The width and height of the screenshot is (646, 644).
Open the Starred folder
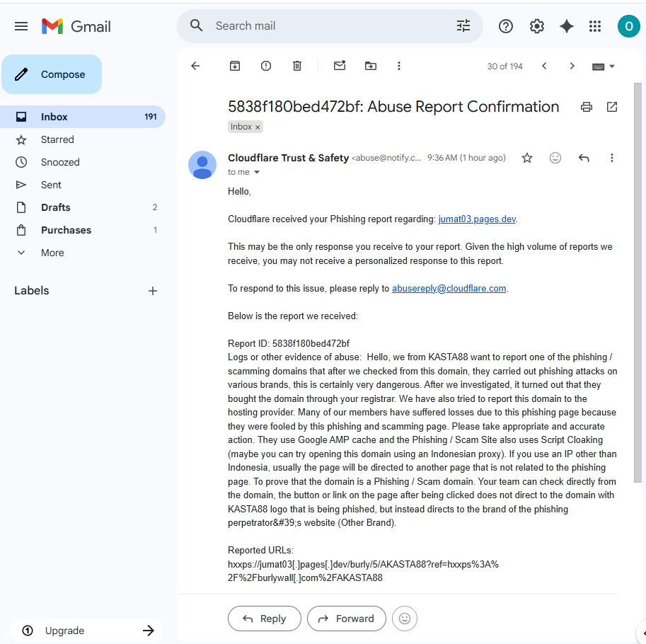82,139
